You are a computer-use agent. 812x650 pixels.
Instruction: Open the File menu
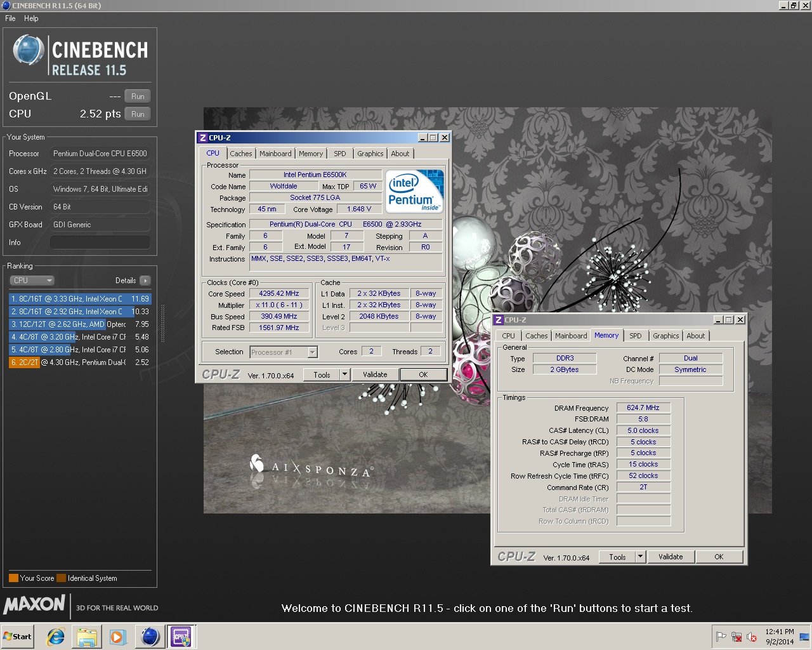coord(10,18)
